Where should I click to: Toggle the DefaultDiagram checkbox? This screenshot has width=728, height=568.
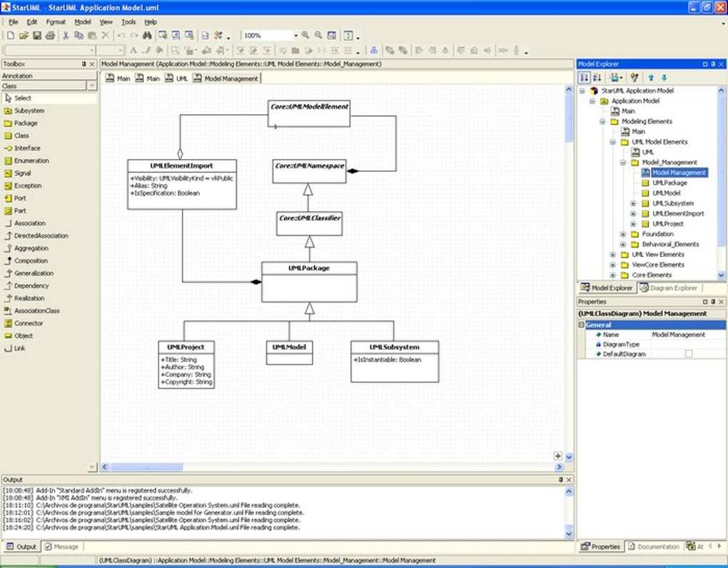coord(688,354)
